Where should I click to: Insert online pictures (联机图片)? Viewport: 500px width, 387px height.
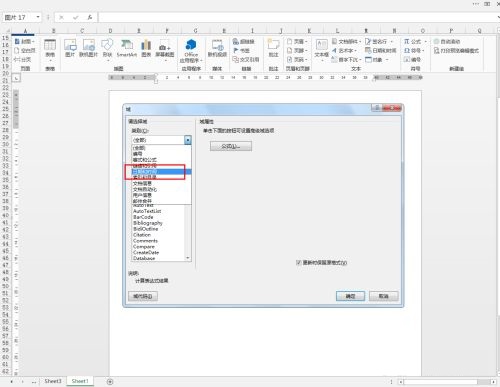click(88, 48)
